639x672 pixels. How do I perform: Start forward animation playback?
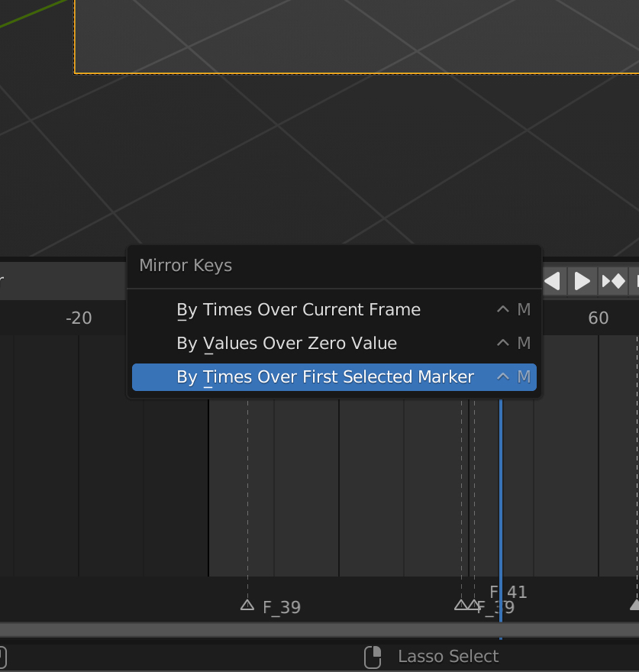[x=583, y=281]
